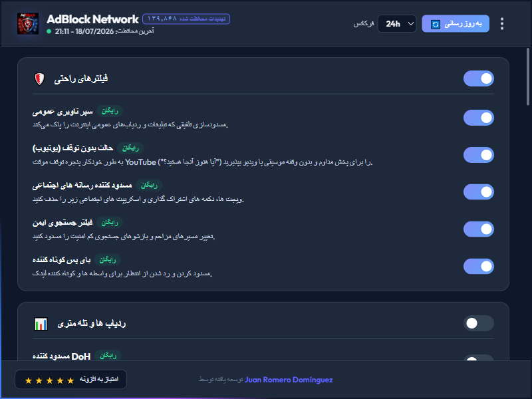
Task: Click the رایگان badge beside مسدود کننده رسانه های اجتماعی
Action: (149, 186)
